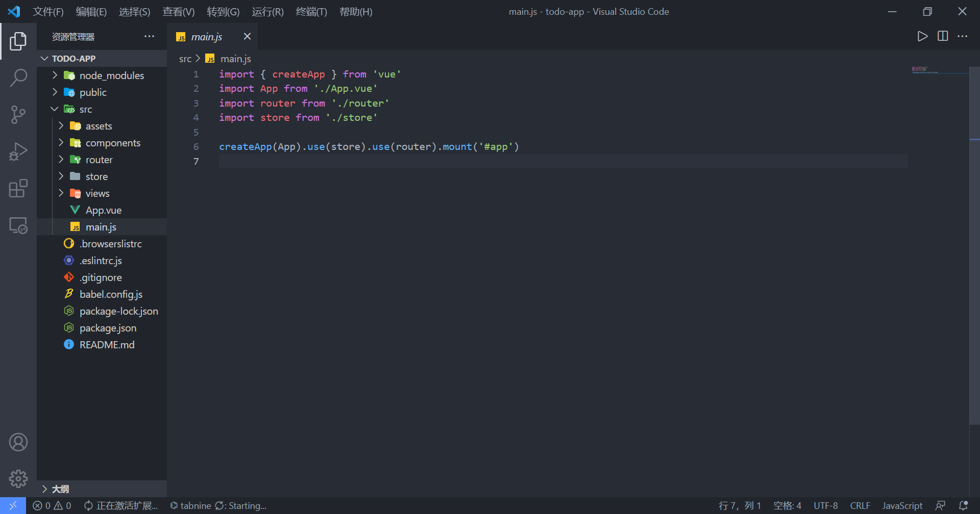Viewport: 980px width, 514px height.
Task: Expand the views folder
Action: (102, 193)
